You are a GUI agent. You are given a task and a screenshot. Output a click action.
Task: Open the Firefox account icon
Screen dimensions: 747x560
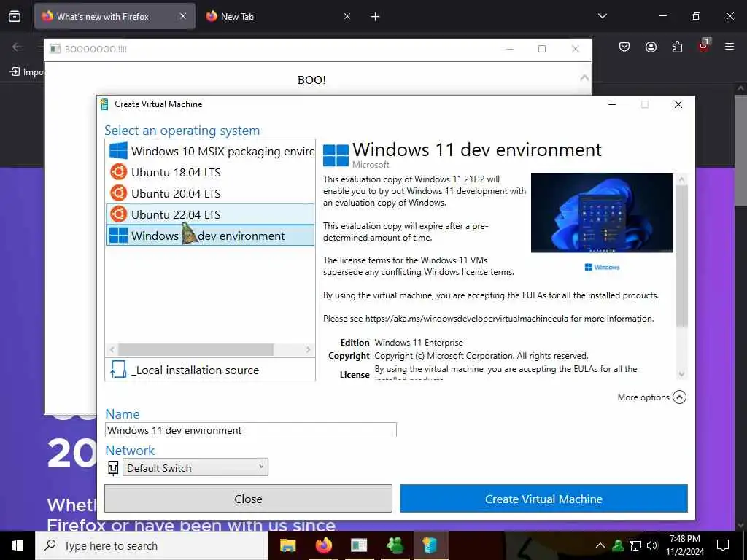tap(651, 47)
